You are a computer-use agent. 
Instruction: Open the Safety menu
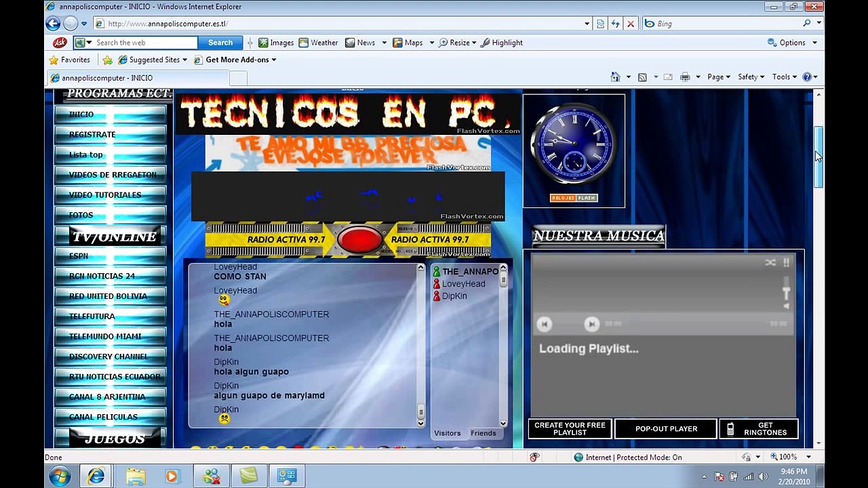[x=751, y=77]
